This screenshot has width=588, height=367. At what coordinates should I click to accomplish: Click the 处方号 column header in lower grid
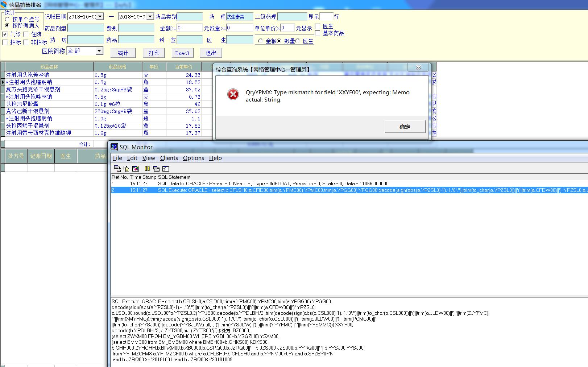click(16, 156)
